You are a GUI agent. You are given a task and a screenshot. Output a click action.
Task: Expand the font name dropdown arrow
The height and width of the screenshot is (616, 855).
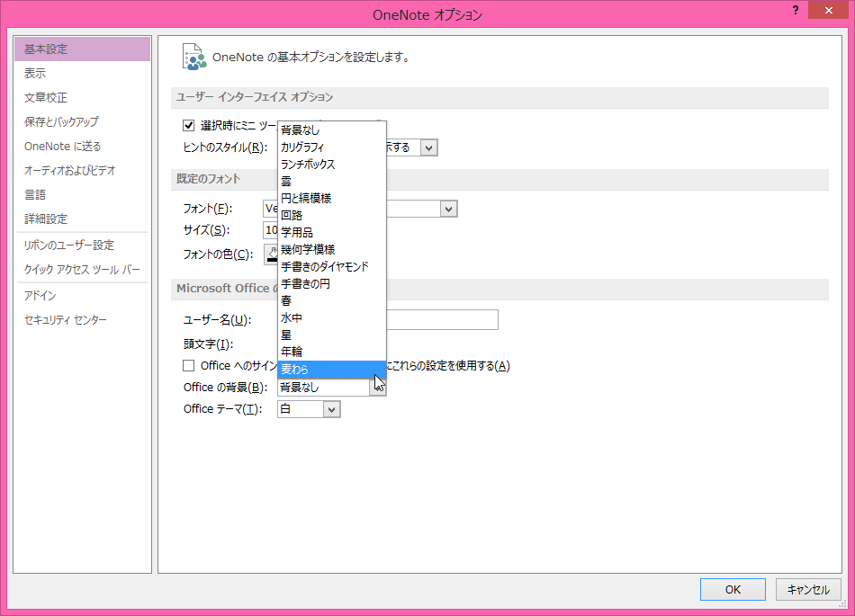point(449,209)
